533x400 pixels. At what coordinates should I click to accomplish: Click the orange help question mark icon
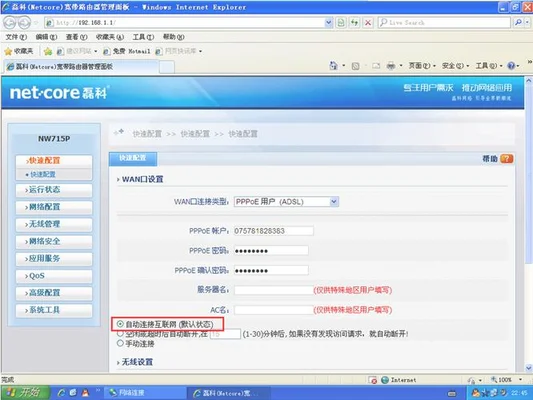point(506,159)
